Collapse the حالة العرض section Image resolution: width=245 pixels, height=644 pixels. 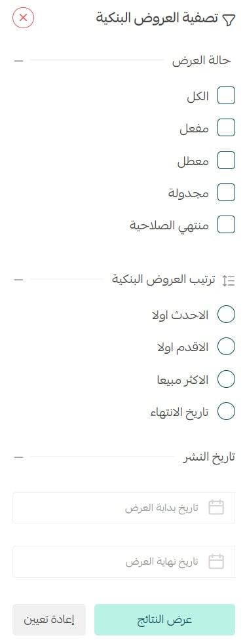coord(18,61)
